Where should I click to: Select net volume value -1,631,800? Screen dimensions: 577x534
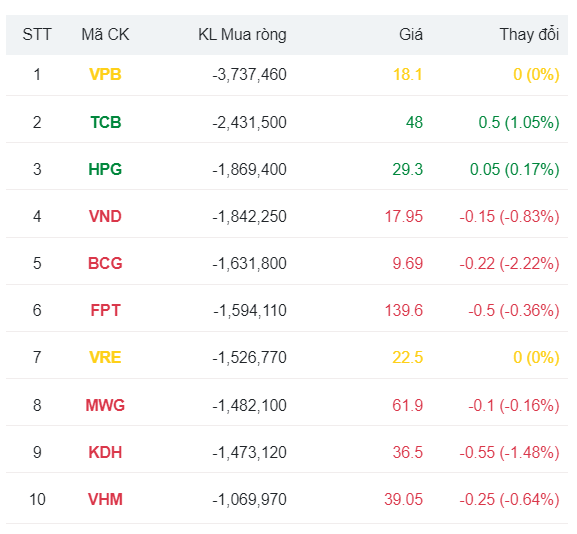tap(249, 264)
